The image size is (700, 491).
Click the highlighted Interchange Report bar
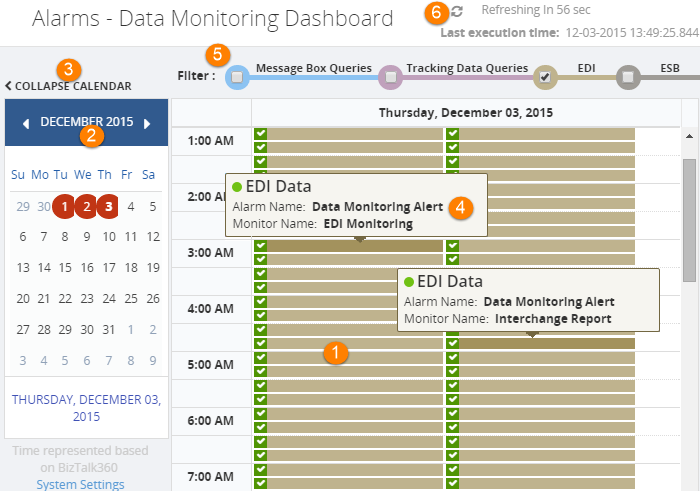pyautogui.click(x=546, y=343)
